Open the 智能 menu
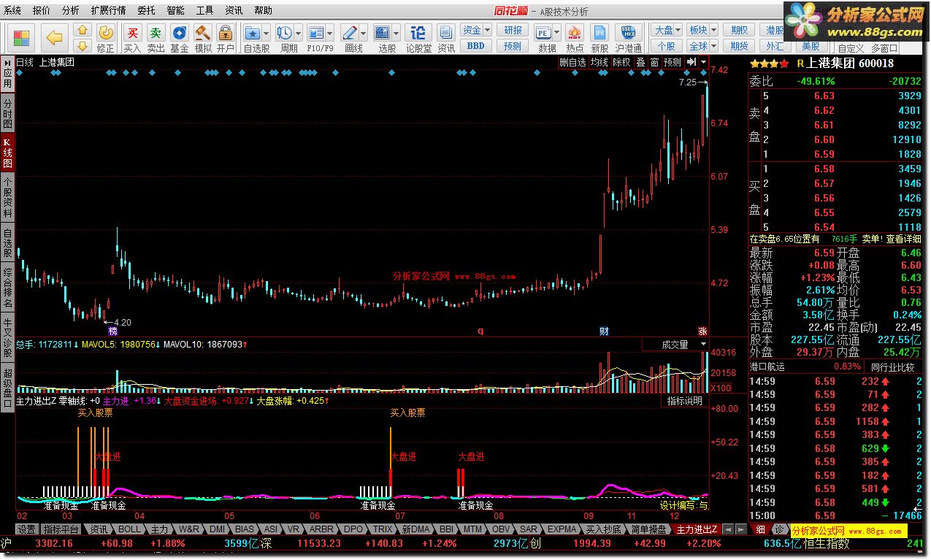 pos(176,11)
